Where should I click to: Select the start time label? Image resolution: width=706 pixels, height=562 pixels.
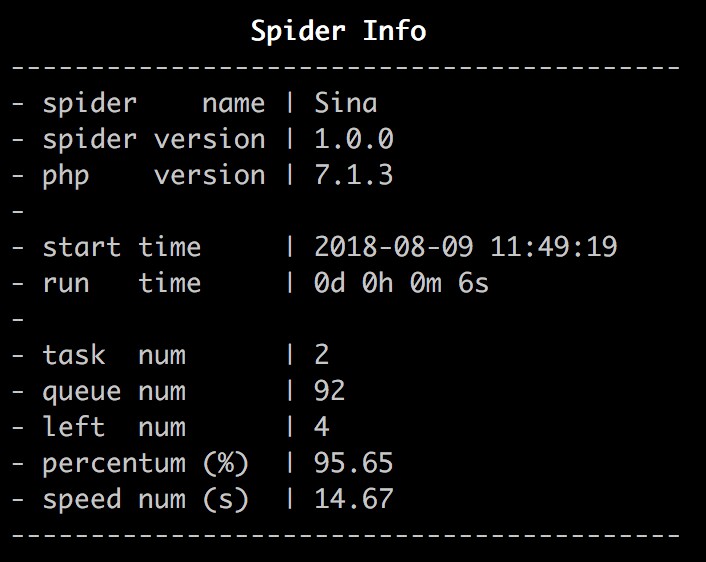(122, 247)
